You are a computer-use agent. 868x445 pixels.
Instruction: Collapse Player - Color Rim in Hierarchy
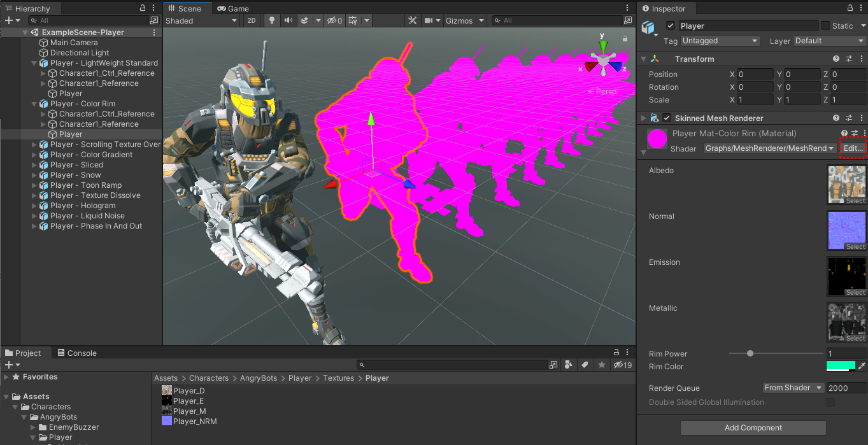[x=35, y=104]
